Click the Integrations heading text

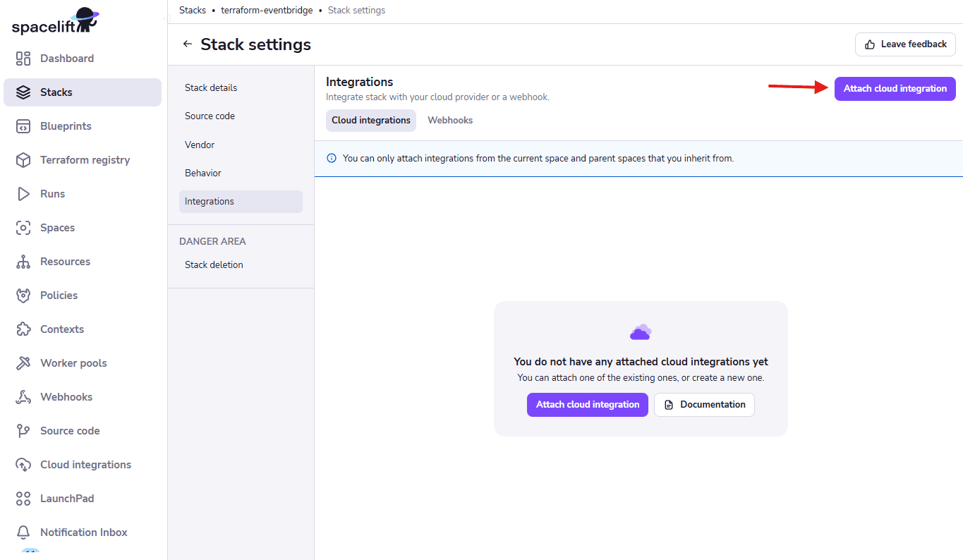click(359, 83)
